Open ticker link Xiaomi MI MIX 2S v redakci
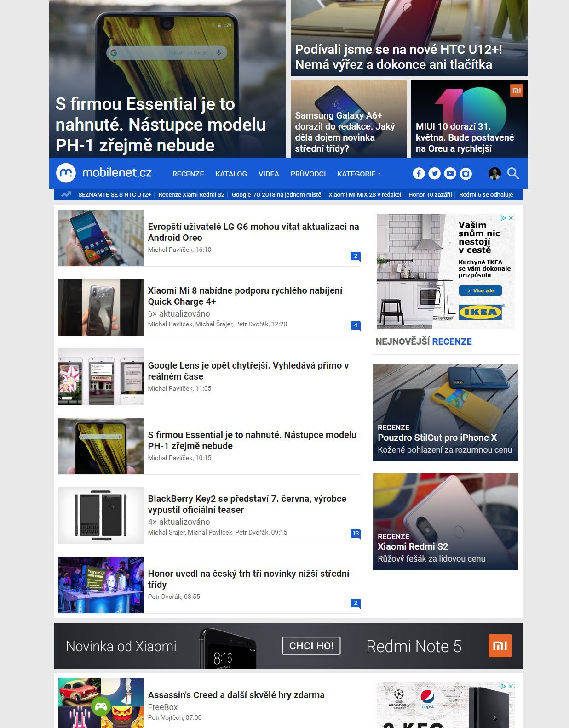Screen dimensions: 569x728 coord(365,194)
